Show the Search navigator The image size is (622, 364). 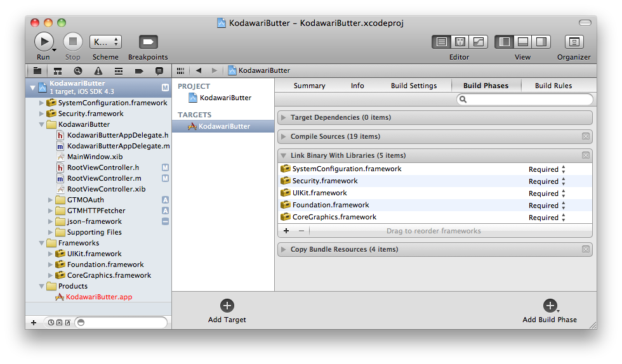(x=77, y=71)
